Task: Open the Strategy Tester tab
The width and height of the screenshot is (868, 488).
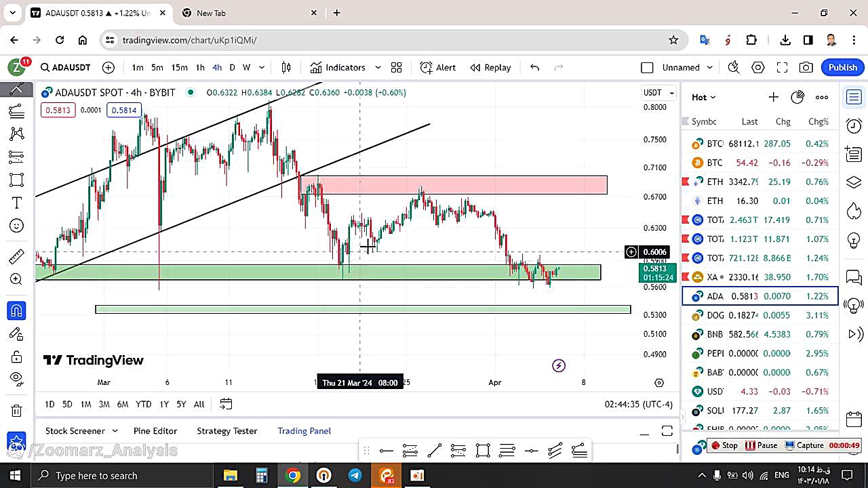Action: tap(227, 431)
